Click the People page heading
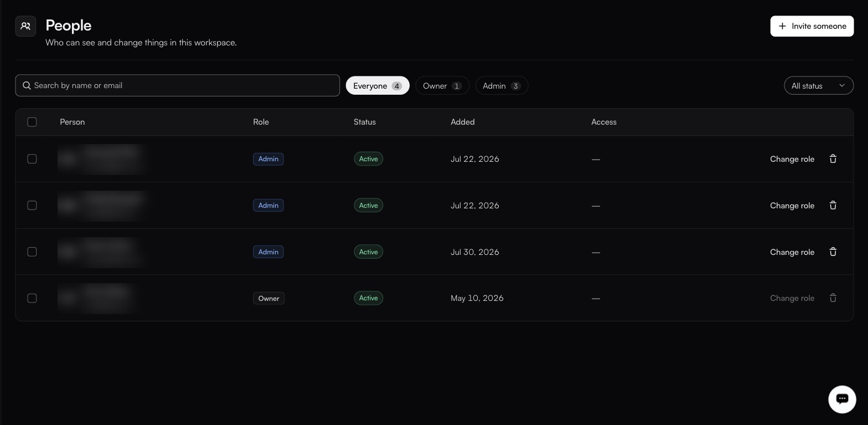868x425 pixels. tap(69, 25)
